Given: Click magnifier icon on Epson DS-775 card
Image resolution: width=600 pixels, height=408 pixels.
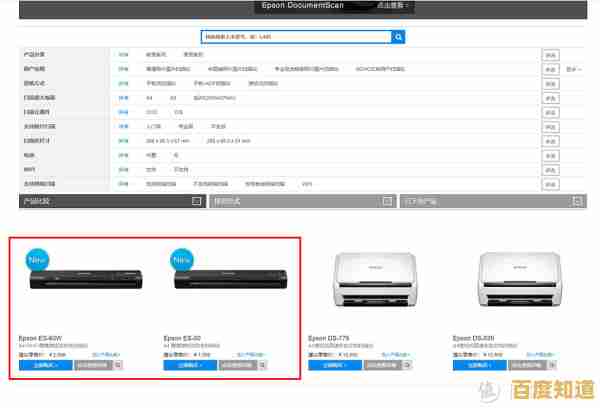Looking at the screenshot, I should pos(408,366).
